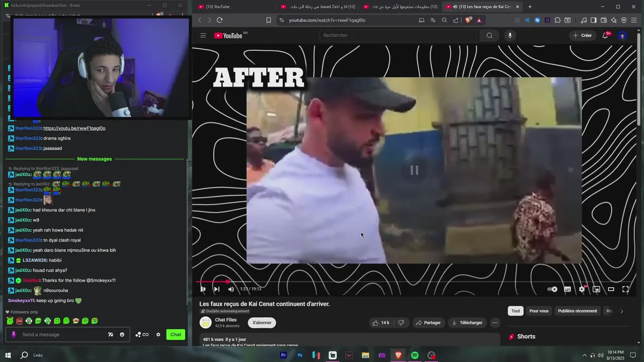Image resolution: width=644 pixels, height=362 pixels.
Task: Open a new browser tab
Action: coord(530,7)
